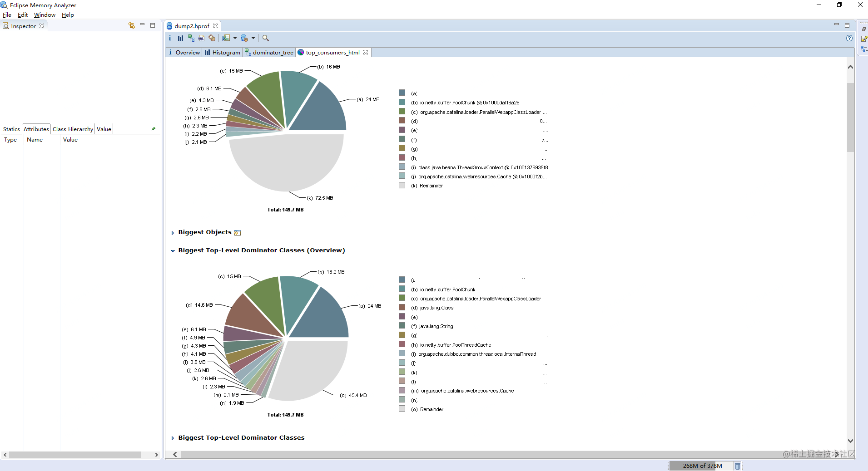Viewport: 868px width, 471px height.
Task: Open the Notes view icon in right trim
Action: tap(864, 39)
